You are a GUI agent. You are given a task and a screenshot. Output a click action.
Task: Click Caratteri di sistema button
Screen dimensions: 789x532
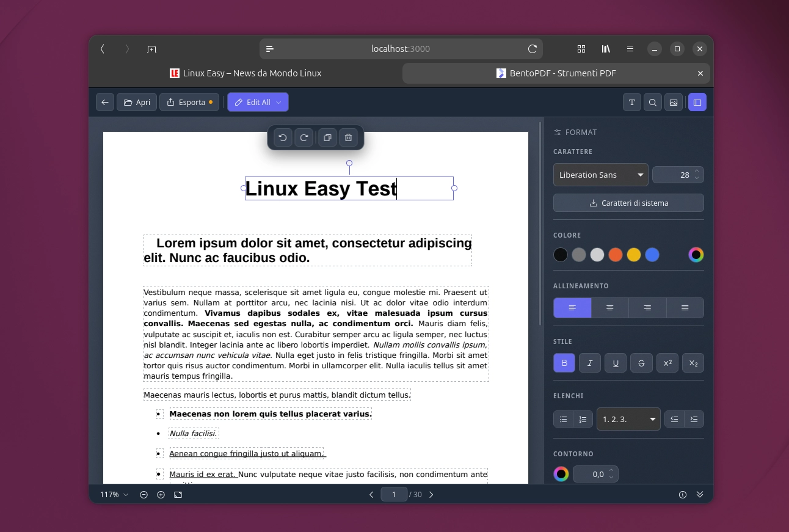(x=628, y=203)
